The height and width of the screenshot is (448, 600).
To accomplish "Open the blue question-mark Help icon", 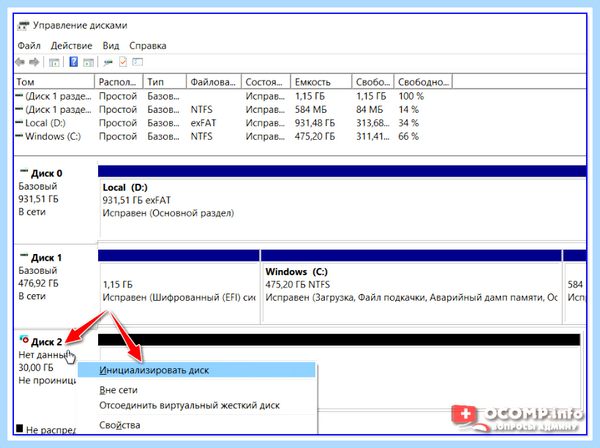I will pos(73,62).
